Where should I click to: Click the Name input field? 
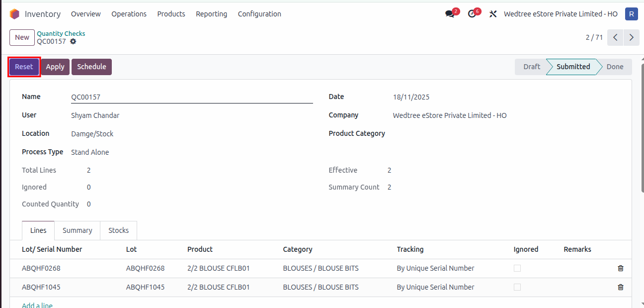click(x=191, y=98)
